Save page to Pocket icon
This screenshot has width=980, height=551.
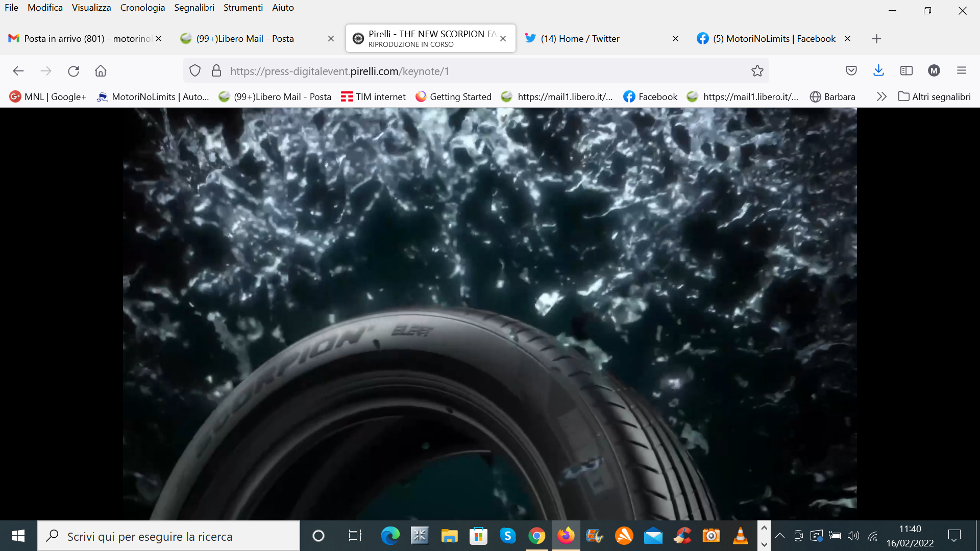click(x=851, y=71)
